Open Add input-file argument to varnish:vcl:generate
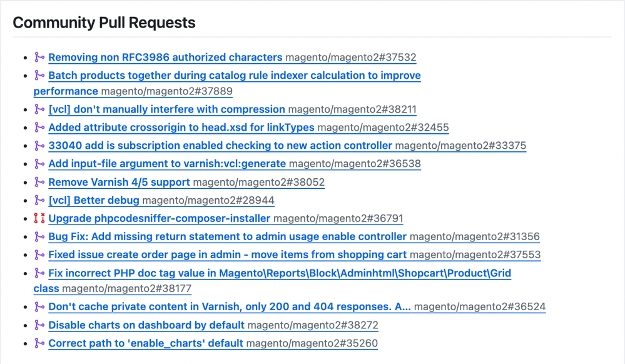The image size is (625, 364). click(167, 164)
